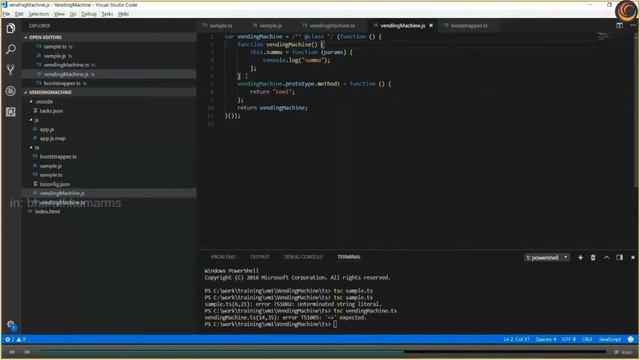Maximize the terminal panel with the up chevron

[x=607, y=258]
